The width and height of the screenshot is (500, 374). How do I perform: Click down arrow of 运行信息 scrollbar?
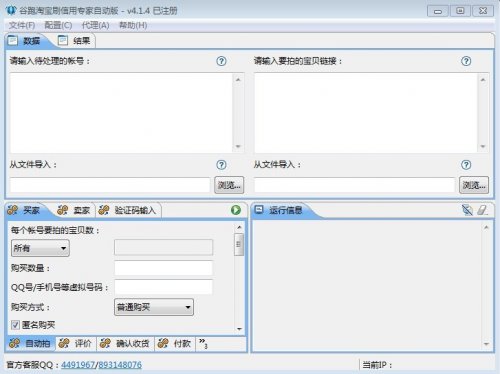[486, 344]
